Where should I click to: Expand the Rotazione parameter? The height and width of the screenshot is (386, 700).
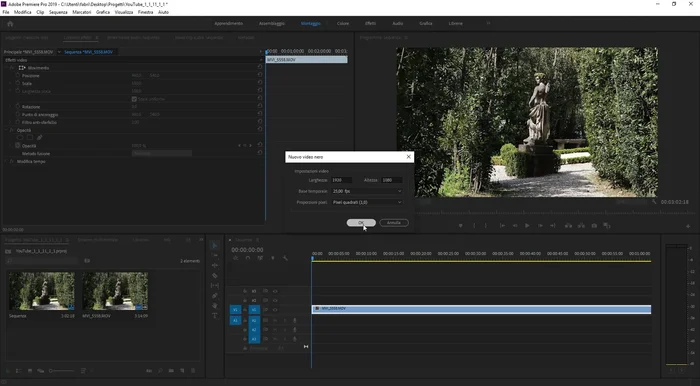pos(11,107)
